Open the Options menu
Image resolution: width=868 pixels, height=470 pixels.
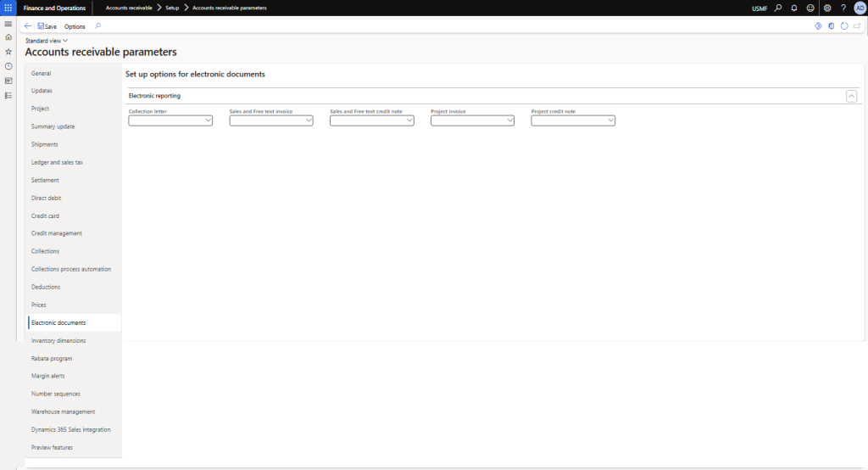pyautogui.click(x=75, y=26)
